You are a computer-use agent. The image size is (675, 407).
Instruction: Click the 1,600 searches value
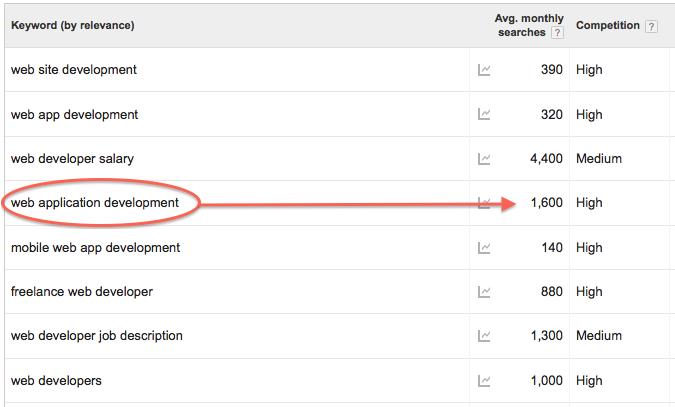(547, 202)
